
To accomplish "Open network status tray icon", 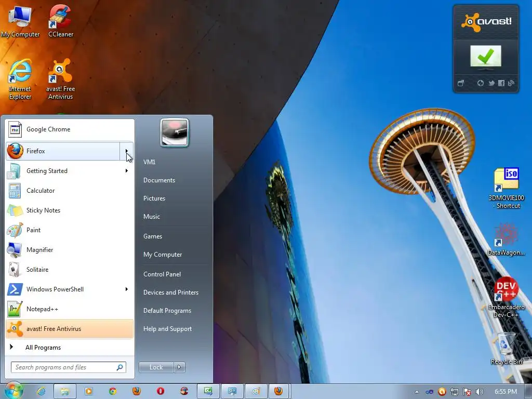I will (x=454, y=392).
